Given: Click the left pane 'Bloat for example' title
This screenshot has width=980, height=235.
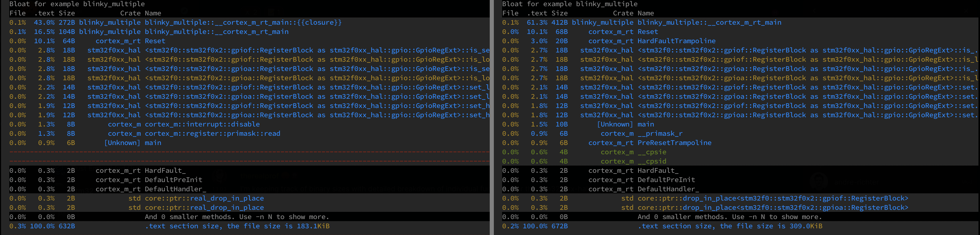Looking at the screenshot, I should (x=77, y=4).
